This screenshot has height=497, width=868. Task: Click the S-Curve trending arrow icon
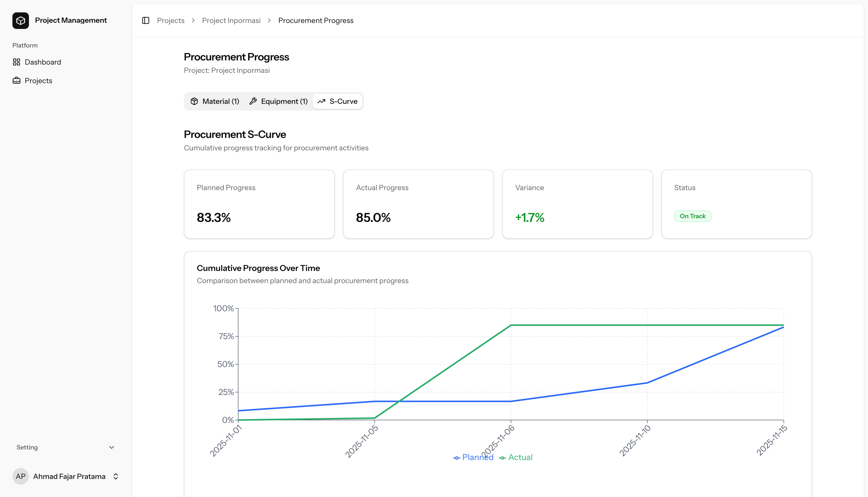point(321,101)
